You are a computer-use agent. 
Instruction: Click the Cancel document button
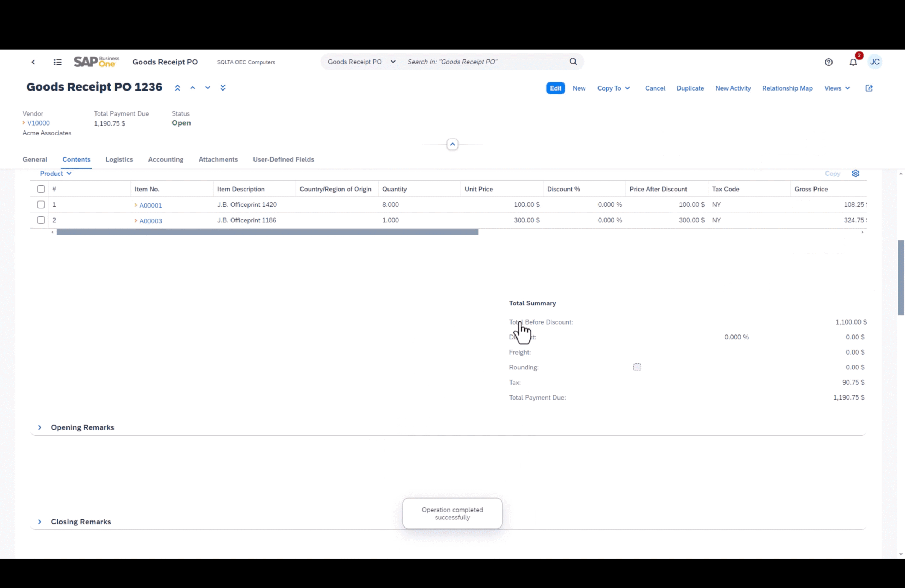tap(655, 88)
